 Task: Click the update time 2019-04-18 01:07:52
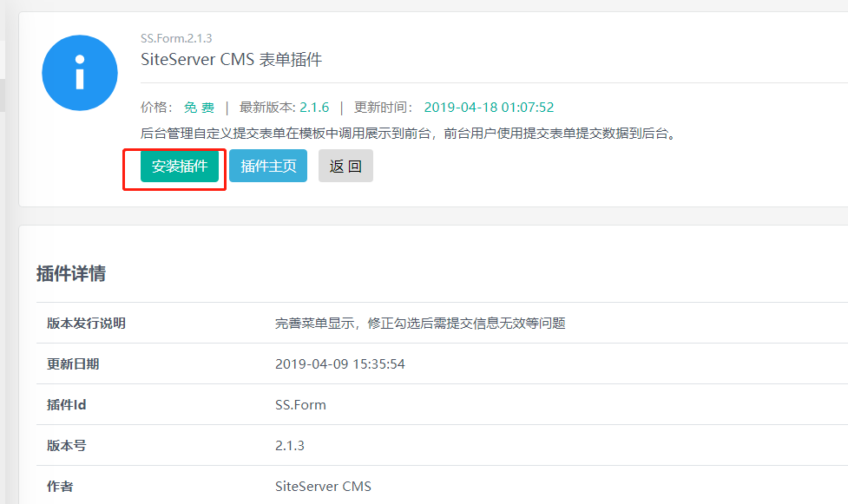click(489, 108)
